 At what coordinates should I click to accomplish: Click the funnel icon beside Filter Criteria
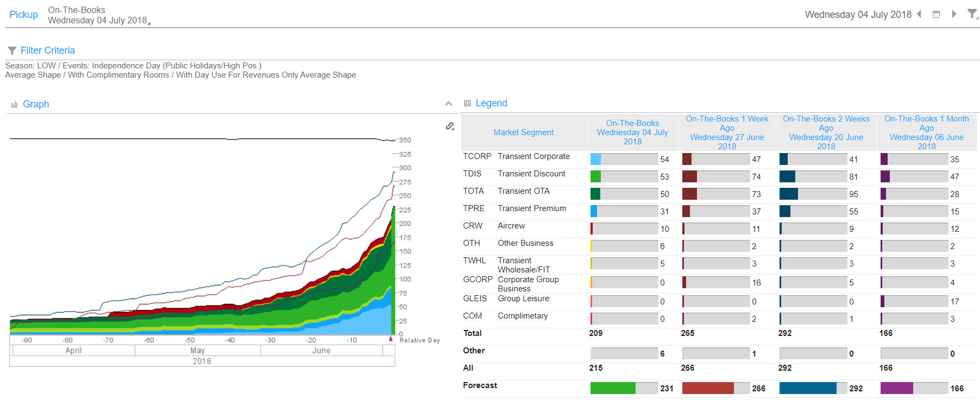point(12,50)
